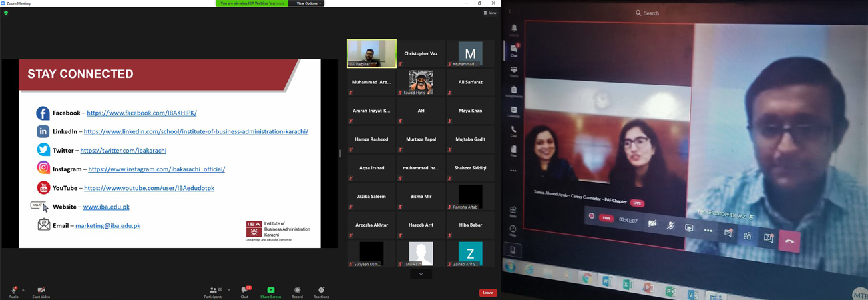868x300 pixels.
Task: Select Bisma Mir participant tile
Action: click(x=421, y=197)
